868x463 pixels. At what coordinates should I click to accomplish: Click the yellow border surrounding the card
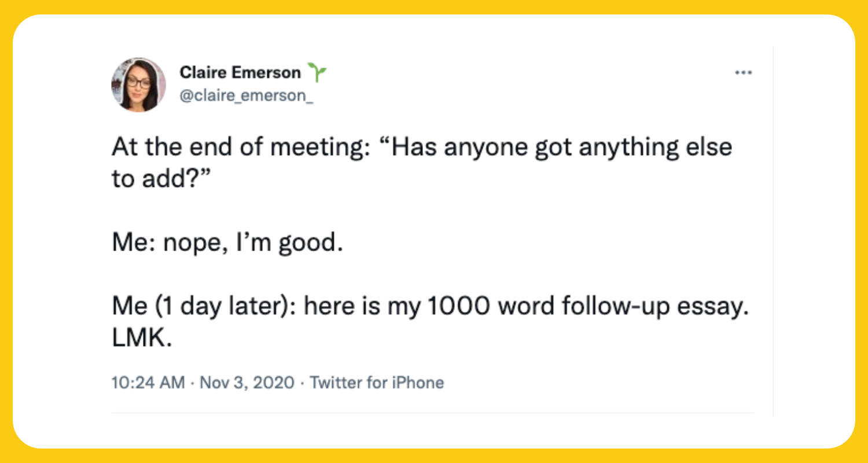coord(434,7)
